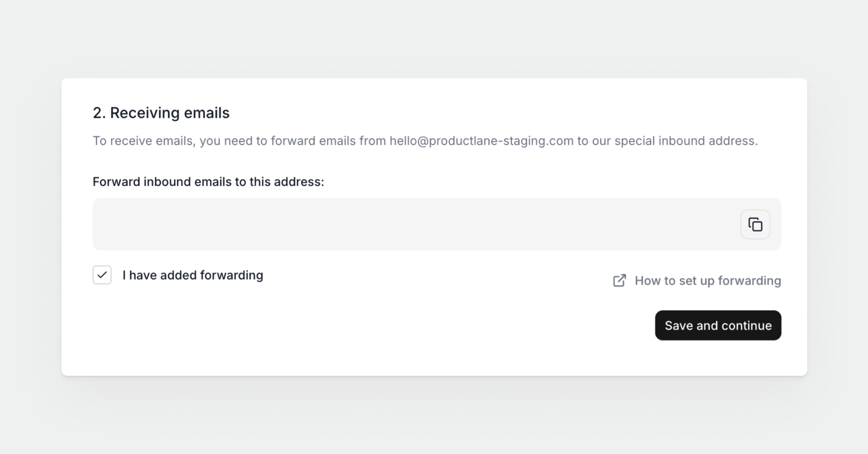Image resolution: width=868 pixels, height=454 pixels.
Task: Untick the forwarding confirmation checkbox
Action: point(102,275)
